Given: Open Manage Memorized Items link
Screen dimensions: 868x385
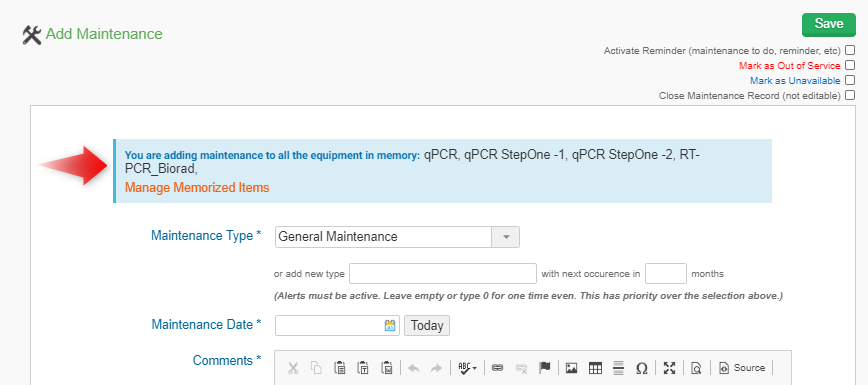Looking at the screenshot, I should coord(197,187).
